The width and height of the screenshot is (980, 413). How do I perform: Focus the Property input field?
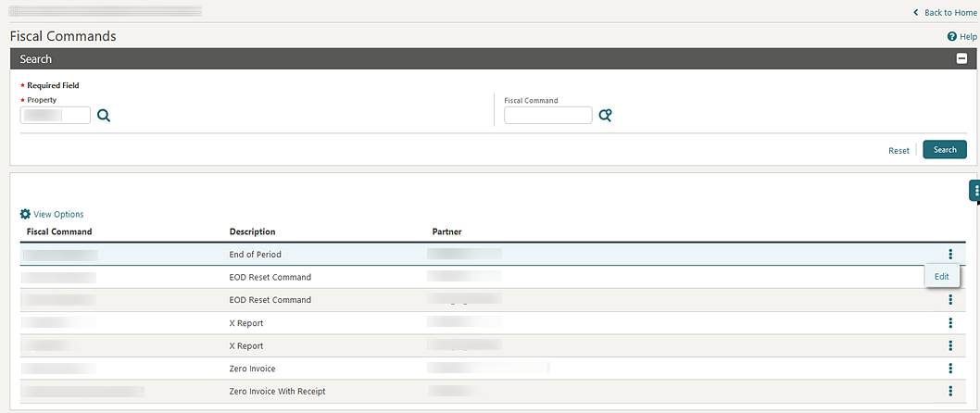point(56,115)
